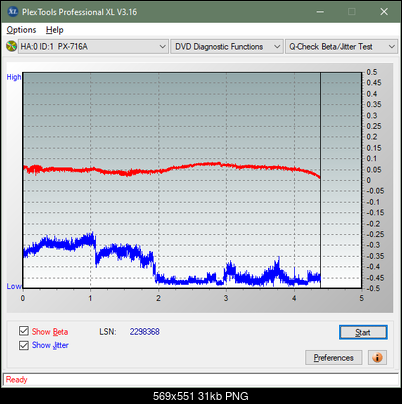Click the vertical position marker line in graph

point(320,180)
